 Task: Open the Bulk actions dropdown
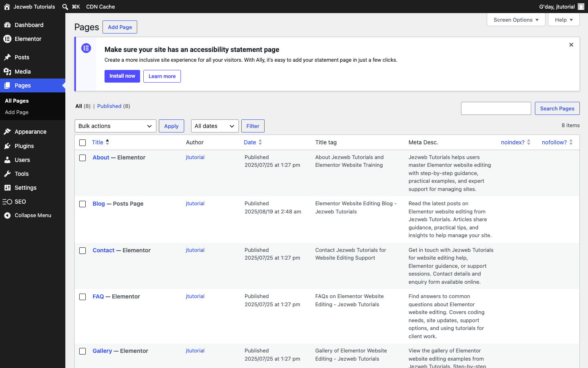pos(116,126)
